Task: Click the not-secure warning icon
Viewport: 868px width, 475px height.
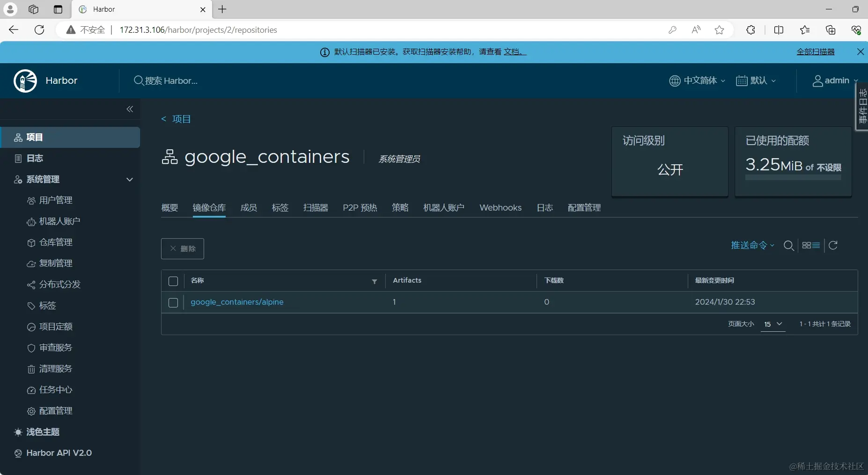Action: 71,30
